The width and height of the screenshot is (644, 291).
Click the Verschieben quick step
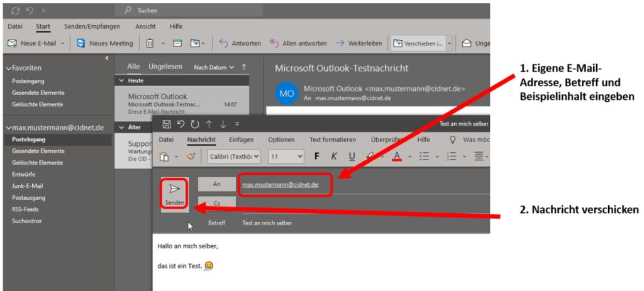(x=418, y=43)
